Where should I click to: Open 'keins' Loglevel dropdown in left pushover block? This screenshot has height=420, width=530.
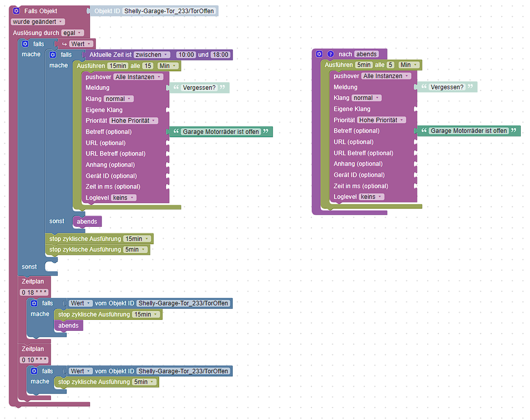[123, 198]
